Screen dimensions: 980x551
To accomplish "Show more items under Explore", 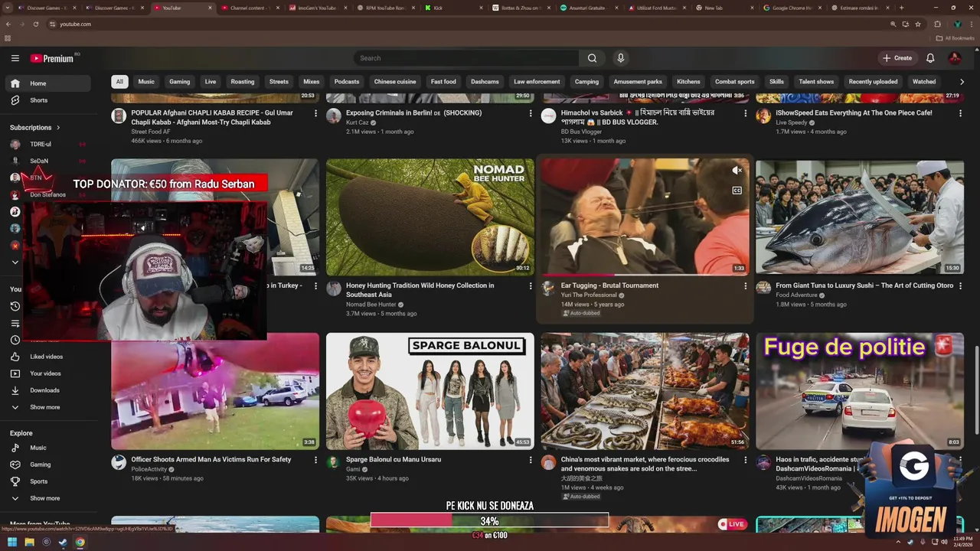I will click(46, 498).
